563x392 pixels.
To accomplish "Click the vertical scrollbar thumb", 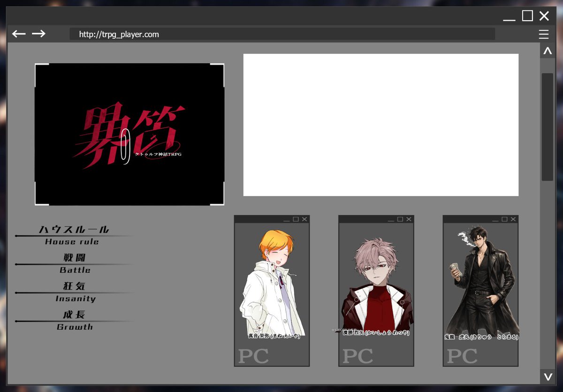I will pyautogui.click(x=548, y=127).
